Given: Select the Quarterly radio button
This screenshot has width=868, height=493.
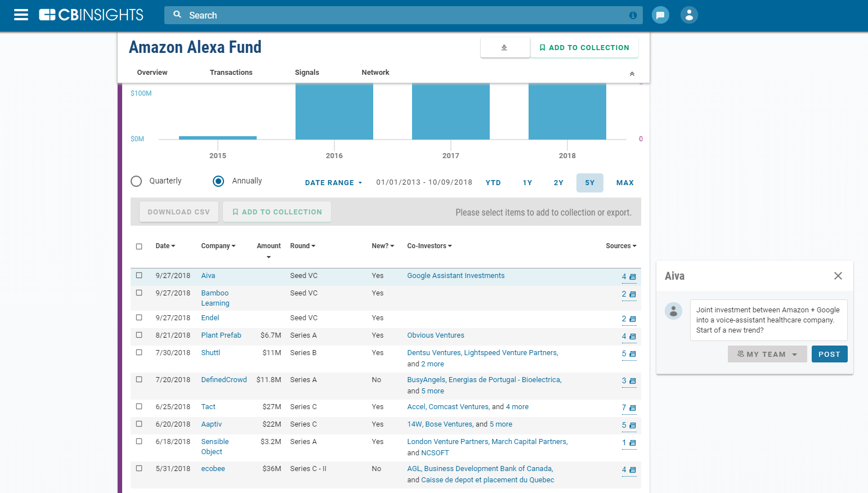Looking at the screenshot, I should 136,181.
